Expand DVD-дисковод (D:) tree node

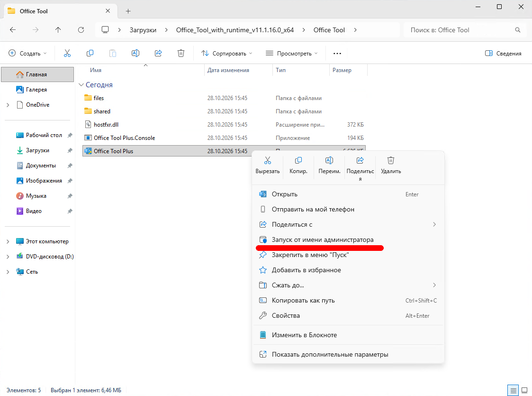(8, 257)
